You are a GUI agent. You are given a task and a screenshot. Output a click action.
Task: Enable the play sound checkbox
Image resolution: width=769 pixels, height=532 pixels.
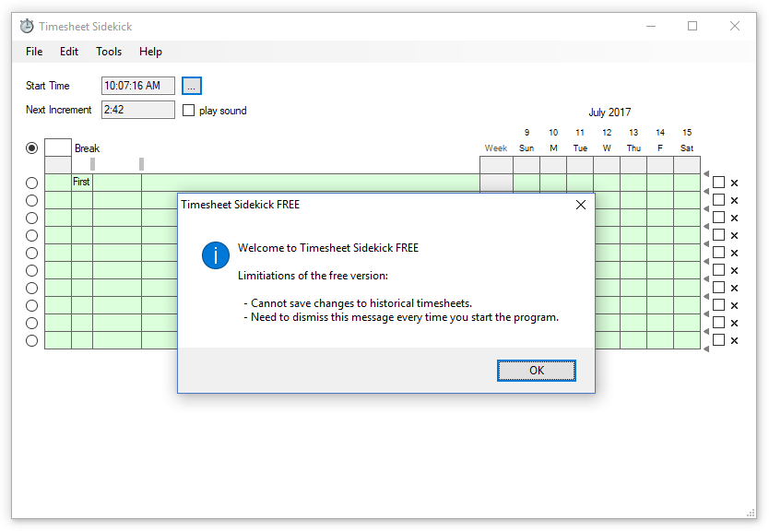coord(188,111)
